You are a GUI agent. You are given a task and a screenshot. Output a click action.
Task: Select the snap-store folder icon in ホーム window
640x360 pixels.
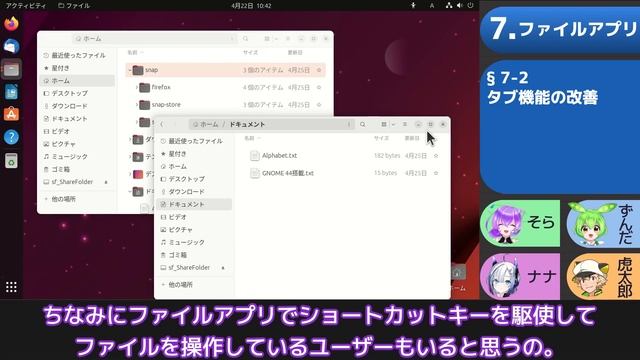(x=144, y=105)
